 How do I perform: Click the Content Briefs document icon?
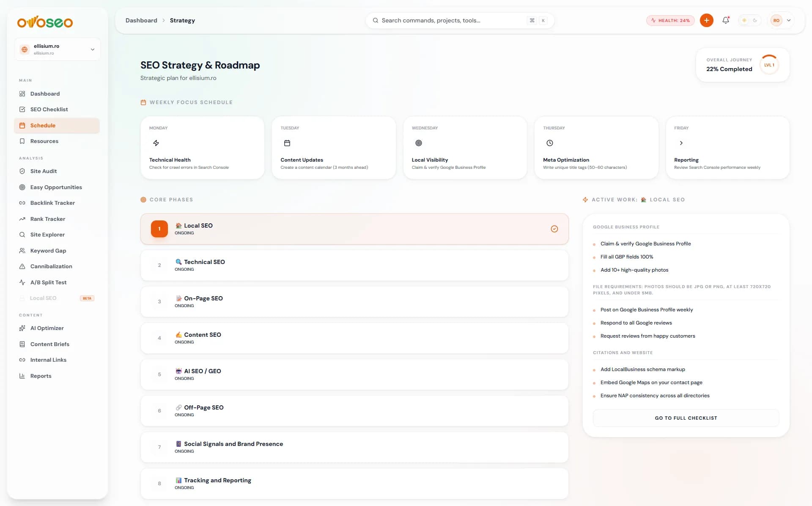coord(22,344)
